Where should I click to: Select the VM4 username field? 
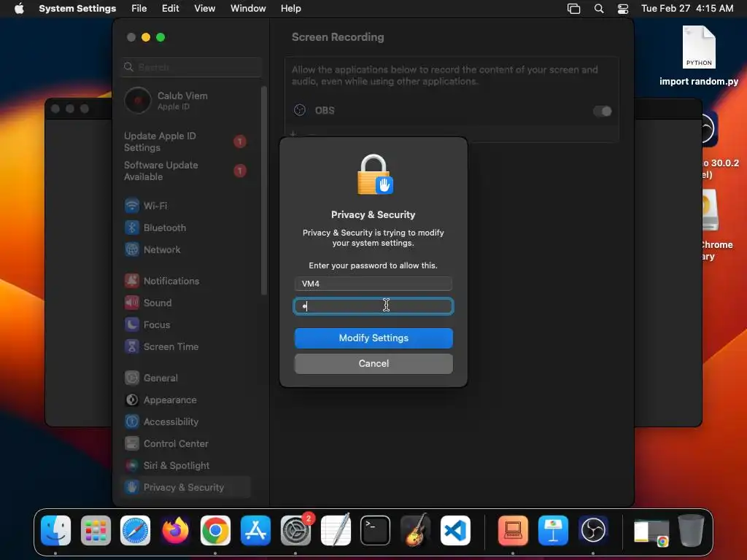pos(373,284)
